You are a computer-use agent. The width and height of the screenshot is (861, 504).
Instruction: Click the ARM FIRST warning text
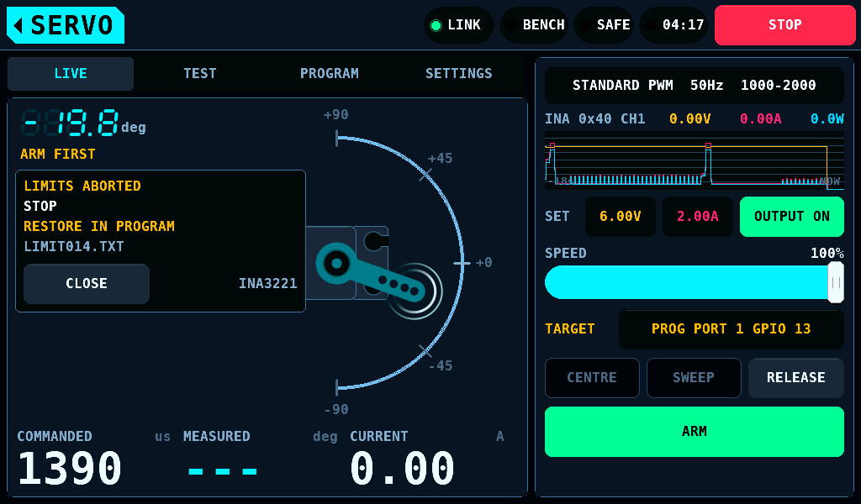58,154
